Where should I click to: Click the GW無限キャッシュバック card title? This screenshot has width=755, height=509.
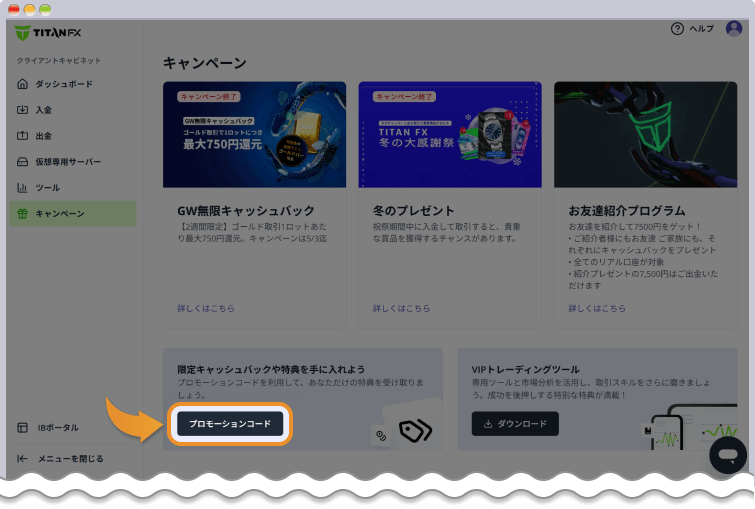[x=246, y=211]
